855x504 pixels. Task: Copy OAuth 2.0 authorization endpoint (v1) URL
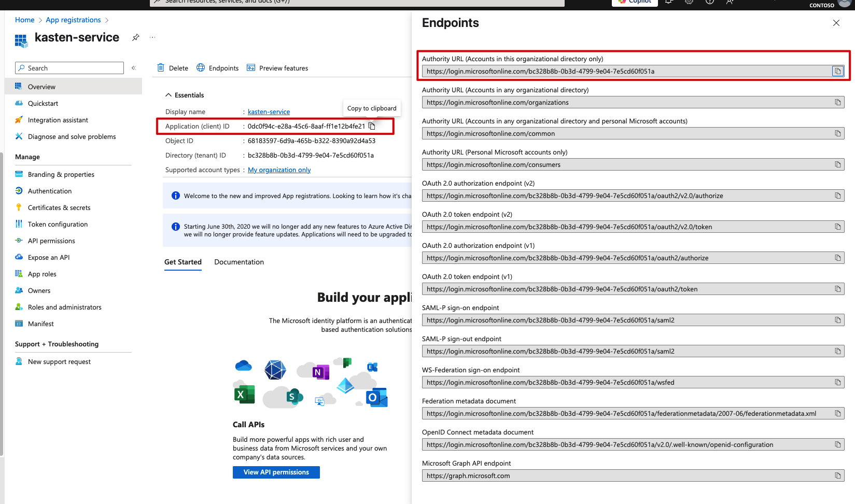point(838,258)
